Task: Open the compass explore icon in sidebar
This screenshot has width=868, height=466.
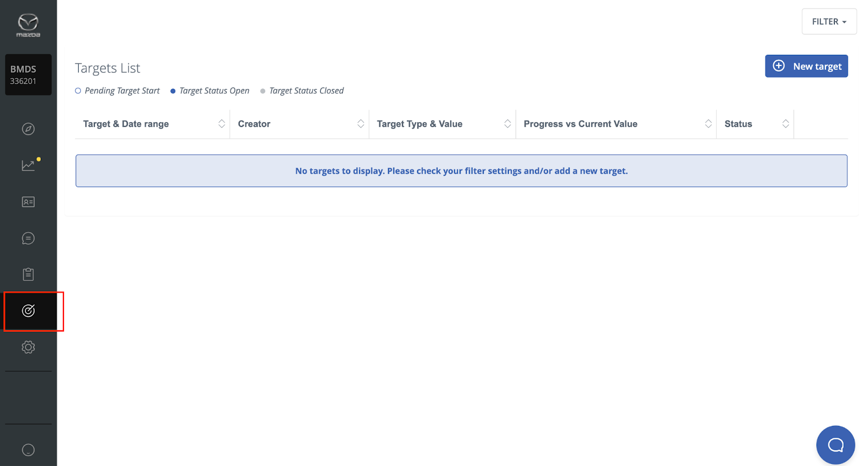Action: pos(28,129)
